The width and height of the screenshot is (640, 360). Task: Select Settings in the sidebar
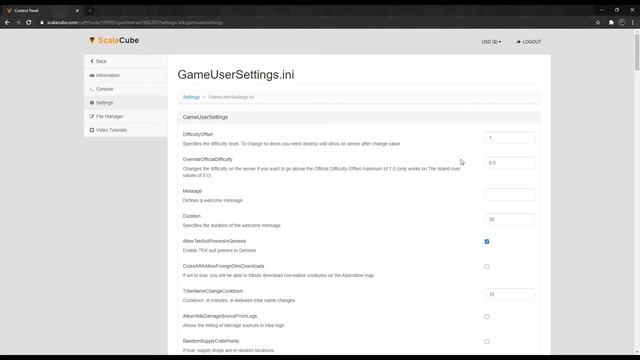coord(126,102)
